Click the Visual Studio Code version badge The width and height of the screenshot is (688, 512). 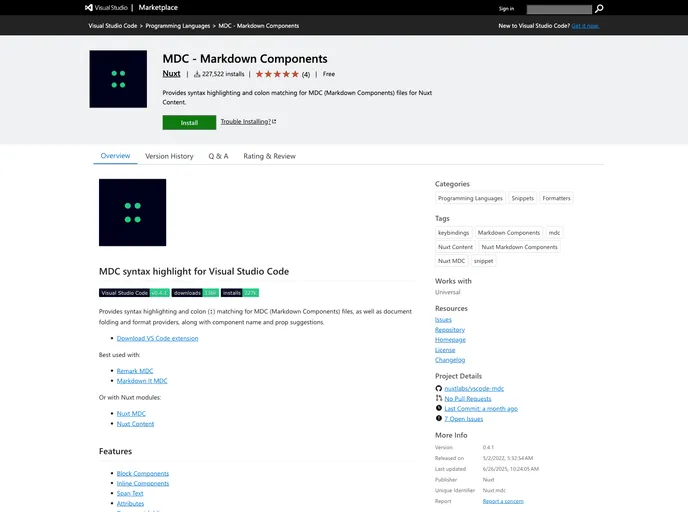coord(134,293)
